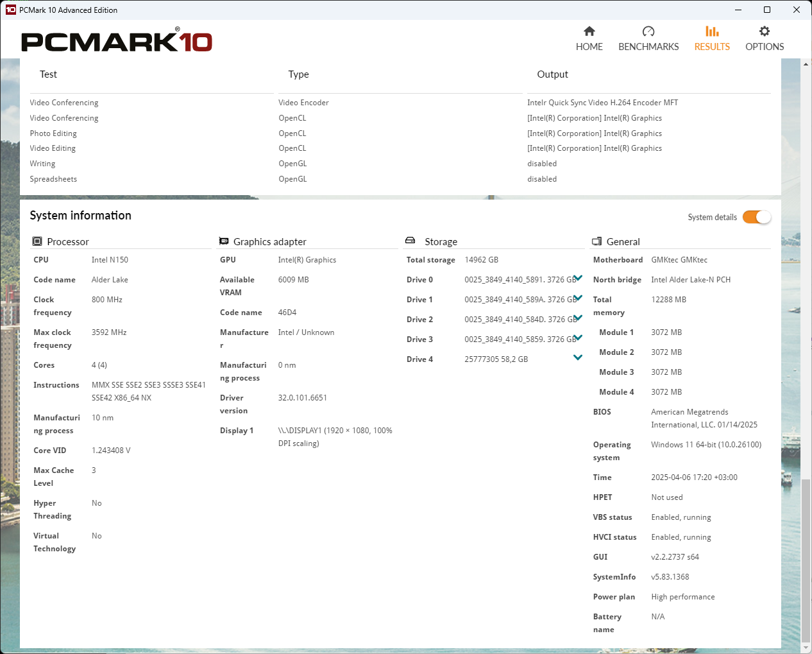Click the General computer icon
Image resolution: width=812 pixels, height=654 pixels.
pyautogui.click(x=596, y=241)
